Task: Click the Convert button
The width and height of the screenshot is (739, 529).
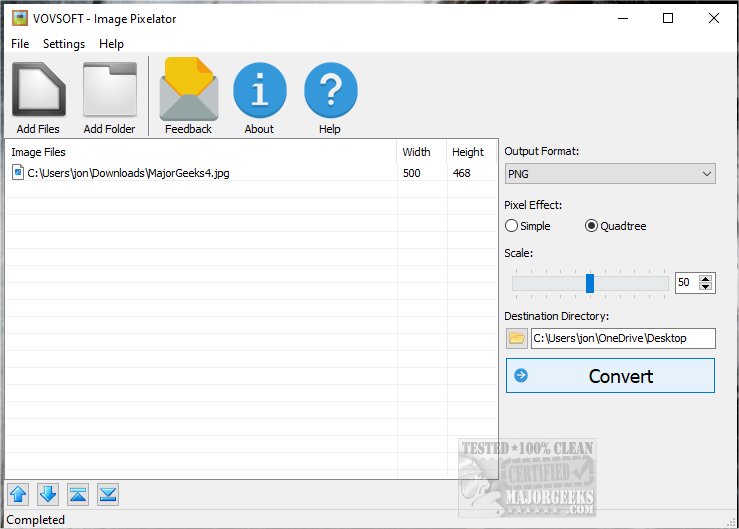Action: pos(610,376)
